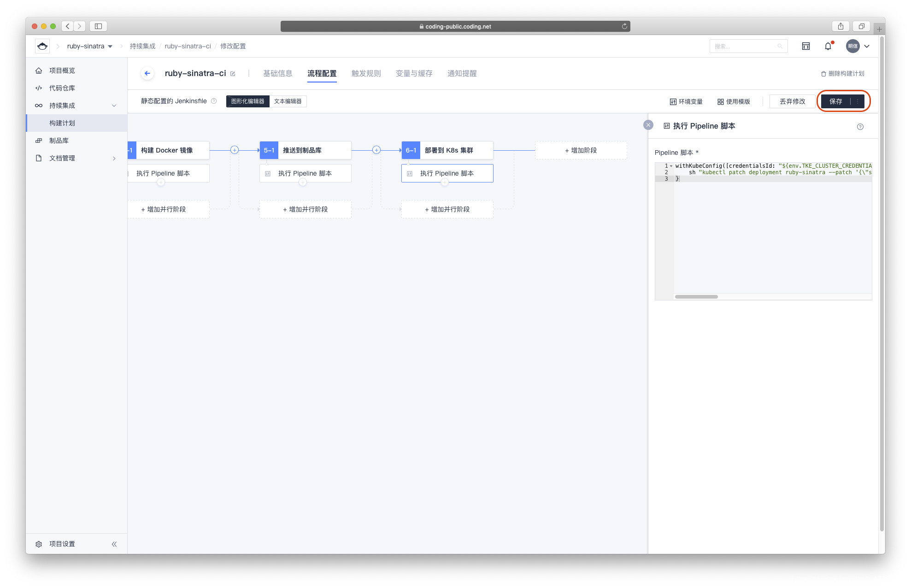Open the notification bell
The width and height of the screenshot is (911, 588).
tap(828, 46)
